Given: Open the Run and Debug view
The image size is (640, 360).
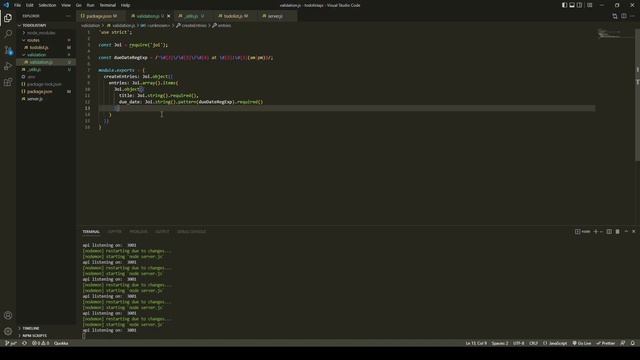Looking at the screenshot, I should [x=8, y=66].
